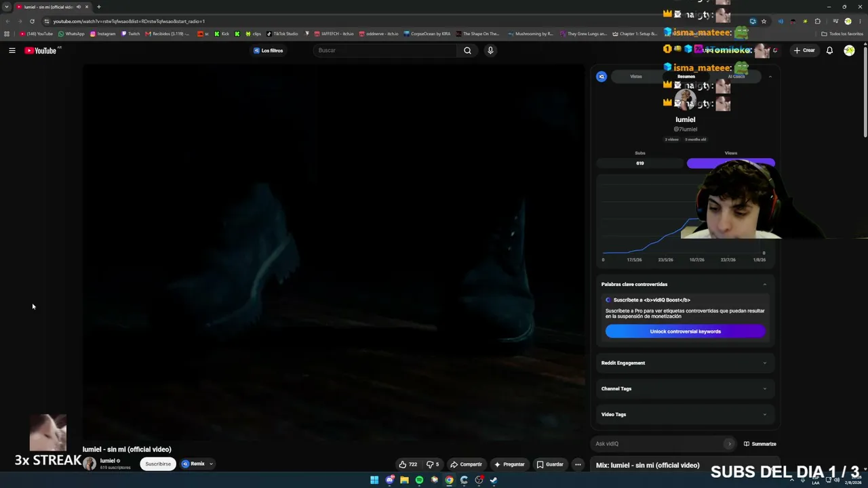This screenshot has height=488, width=868.
Task: Focus the Ask vidIQ input field
Action: pyautogui.click(x=658, y=444)
